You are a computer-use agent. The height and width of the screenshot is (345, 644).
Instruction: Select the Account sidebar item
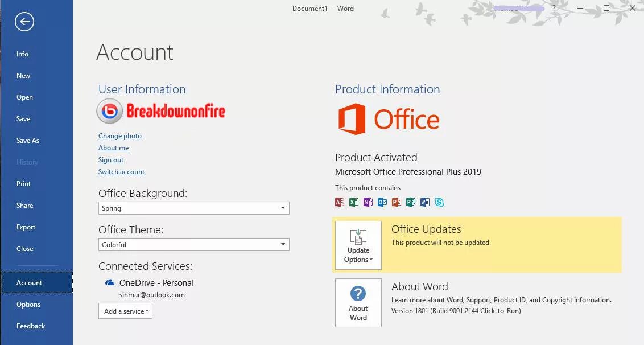pyautogui.click(x=37, y=282)
